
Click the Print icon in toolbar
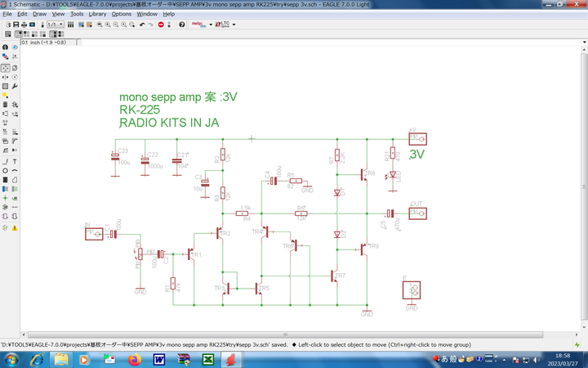coord(24,25)
